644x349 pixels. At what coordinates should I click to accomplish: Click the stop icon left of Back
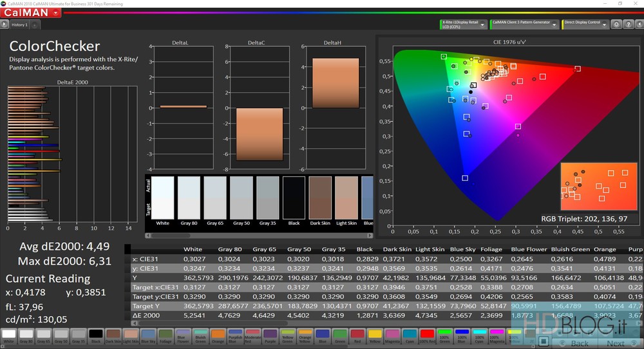tap(544, 342)
